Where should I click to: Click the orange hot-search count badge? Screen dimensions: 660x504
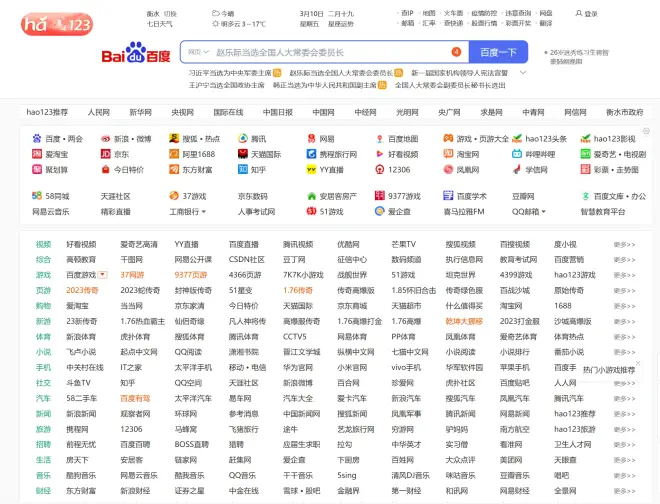[456, 52]
